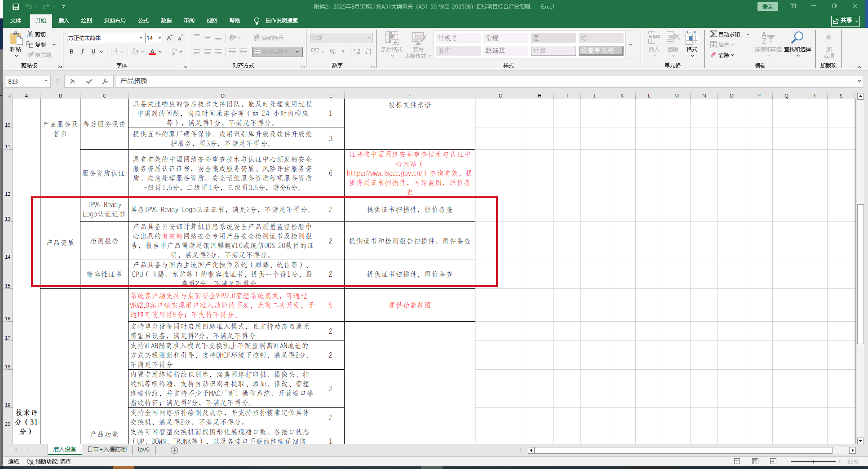This screenshot has width=868, height=469.
Task: Increase indent in alignment group
Action: (x=243, y=52)
